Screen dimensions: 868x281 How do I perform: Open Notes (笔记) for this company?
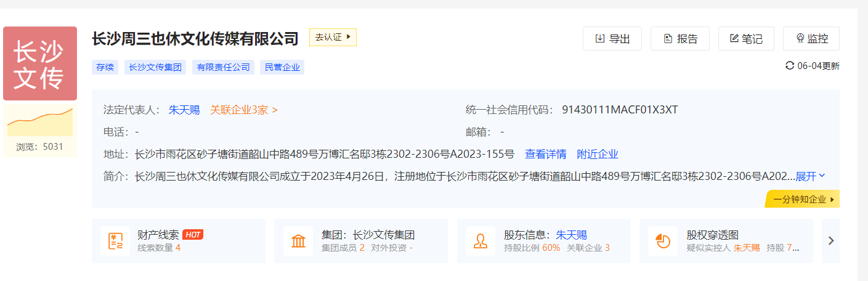[x=746, y=39]
